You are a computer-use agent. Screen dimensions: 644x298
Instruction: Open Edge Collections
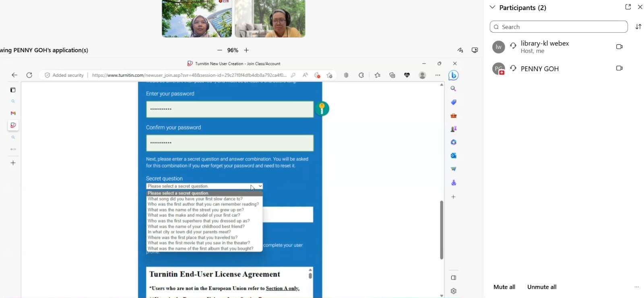392,75
